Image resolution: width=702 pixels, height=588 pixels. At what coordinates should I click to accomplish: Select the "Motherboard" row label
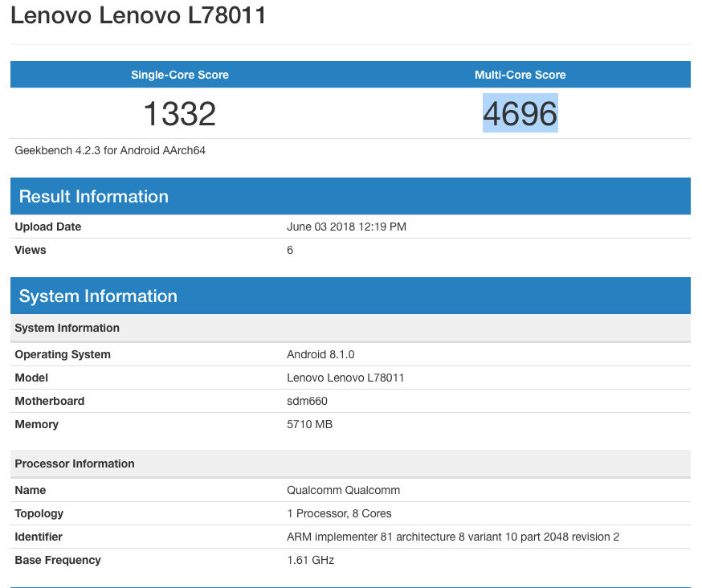point(50,401)
